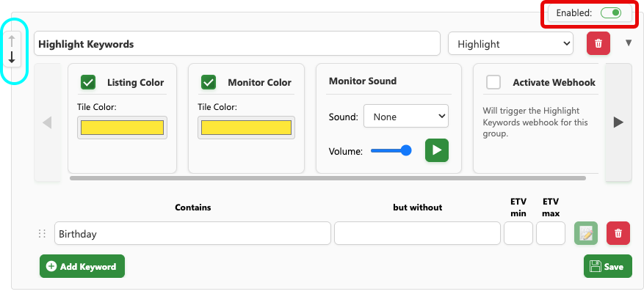Click the Add Keyword button
This screenshot has width=644, height=294.
tap(82, 266)
